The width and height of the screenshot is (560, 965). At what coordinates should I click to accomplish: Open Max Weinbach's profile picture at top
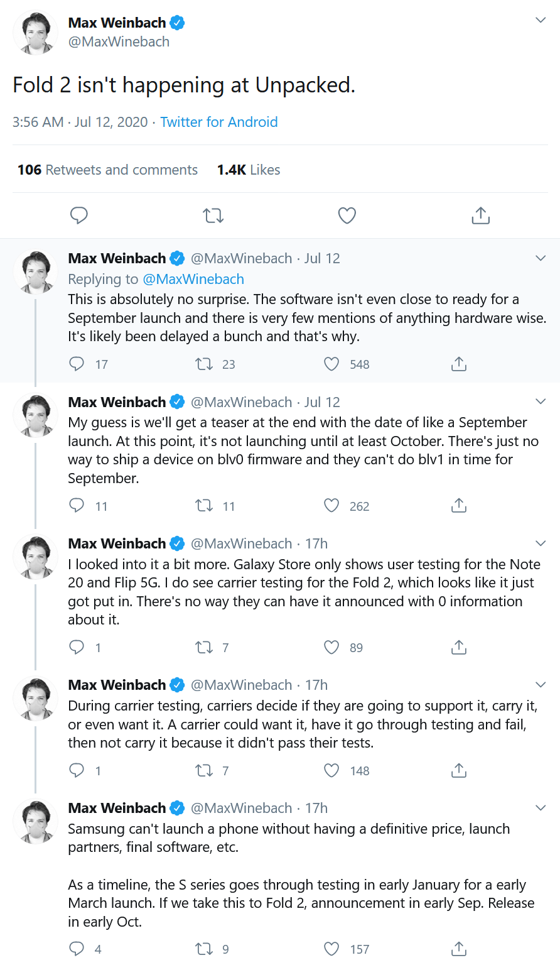pyautogui.click(x=36, y=33)
